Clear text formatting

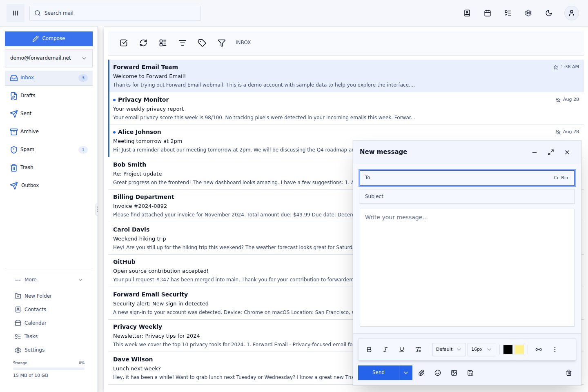point(418,350)
